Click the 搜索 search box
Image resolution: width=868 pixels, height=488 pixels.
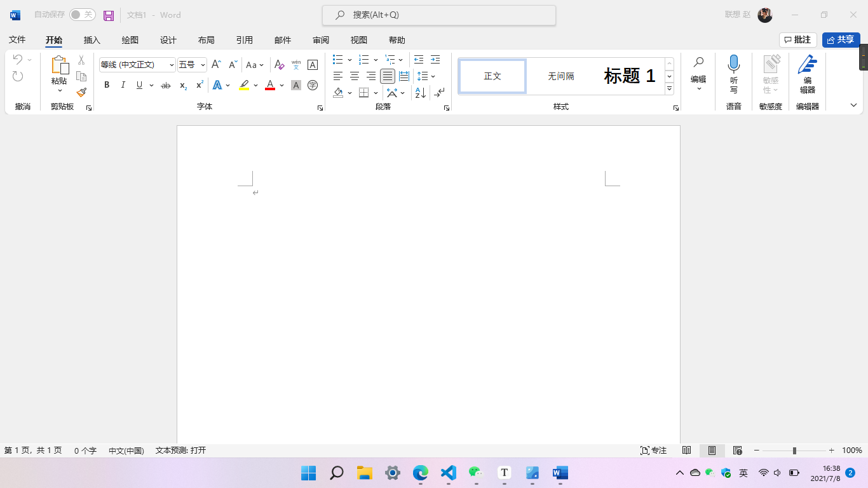coord(439,15)
